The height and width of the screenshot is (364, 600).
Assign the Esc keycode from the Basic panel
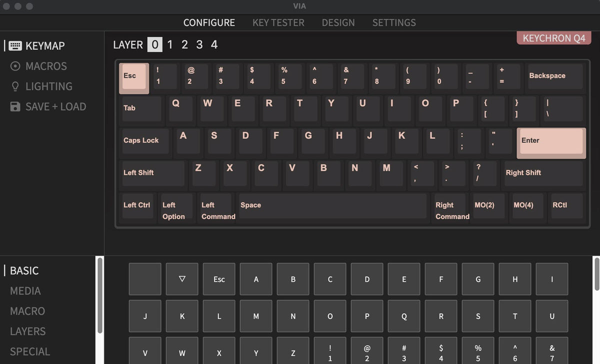[218, 279]
